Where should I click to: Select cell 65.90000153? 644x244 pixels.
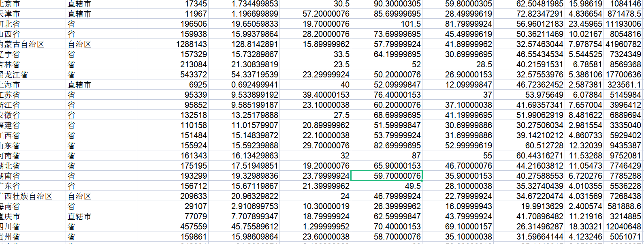pos(386,166)
